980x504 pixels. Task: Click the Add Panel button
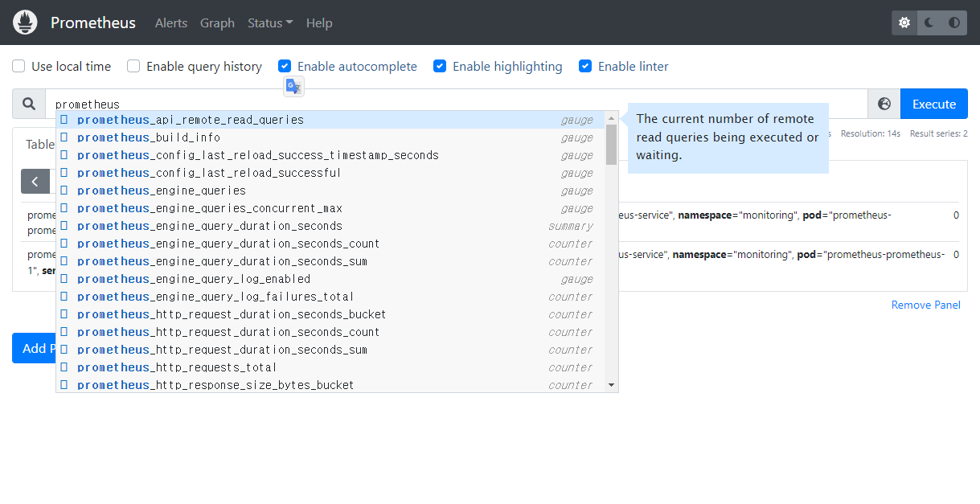point(34,348)
